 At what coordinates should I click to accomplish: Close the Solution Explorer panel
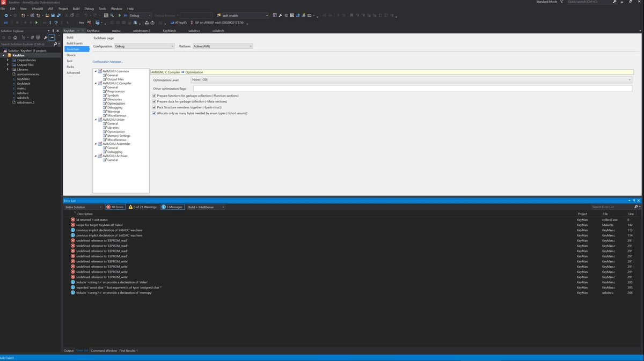pyautogui.click(x=58, y=31)
